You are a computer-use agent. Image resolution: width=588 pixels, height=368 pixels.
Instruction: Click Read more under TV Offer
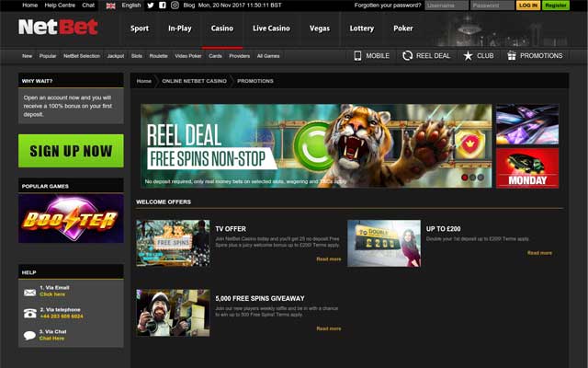tap(329, 259)
